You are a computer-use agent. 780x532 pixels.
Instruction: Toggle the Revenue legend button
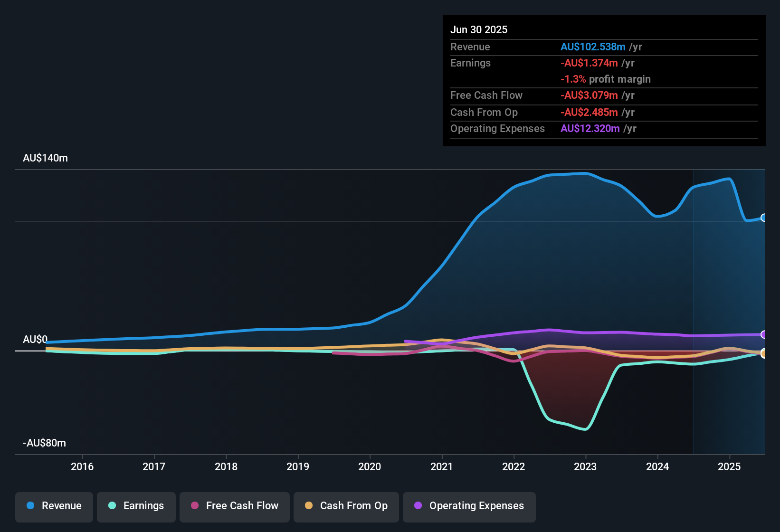coord(54,507)
